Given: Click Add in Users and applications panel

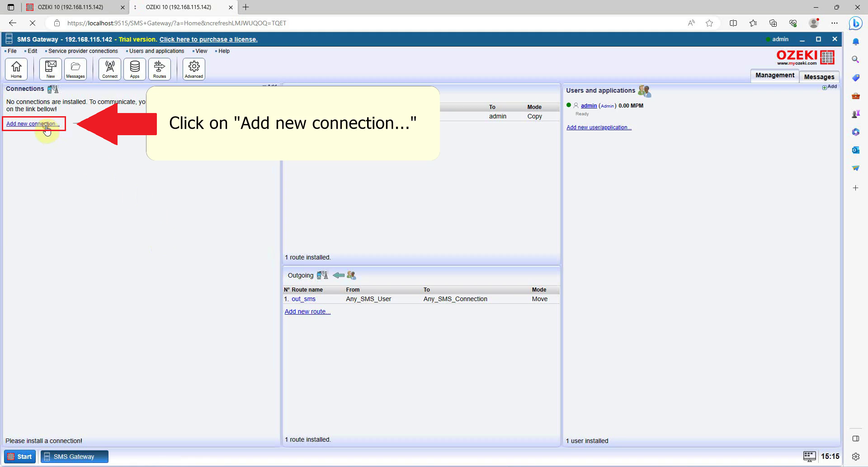Looking at the screenshot, I should [830, 87].
